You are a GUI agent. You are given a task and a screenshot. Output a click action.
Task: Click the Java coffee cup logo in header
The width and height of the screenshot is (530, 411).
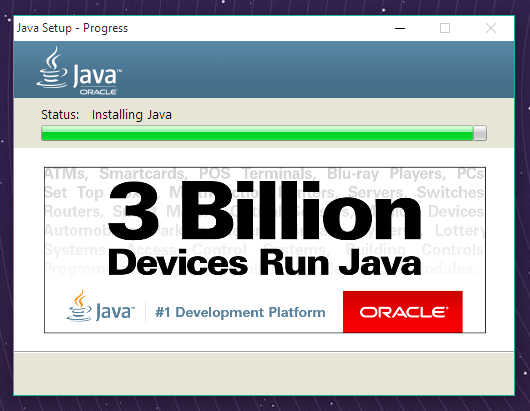(x=52, y=68)
